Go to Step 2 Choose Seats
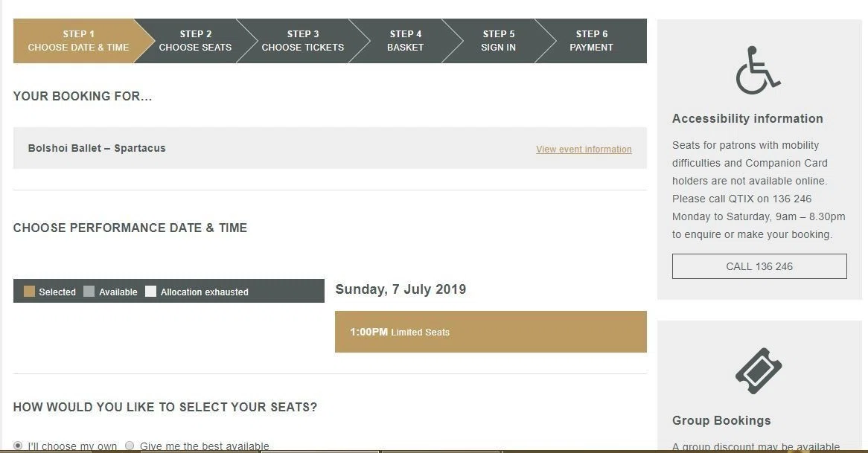This screenshot has height=453, width=868. [x=195, y=41]
